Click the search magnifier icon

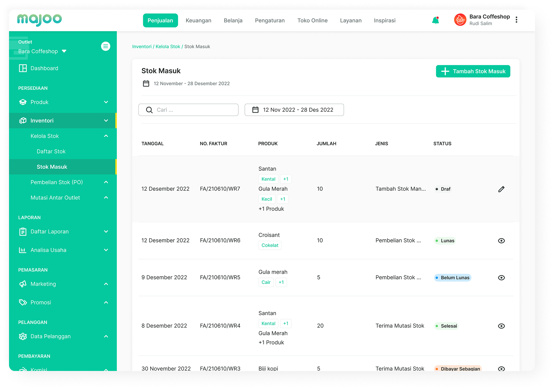[x=149, y=110]
